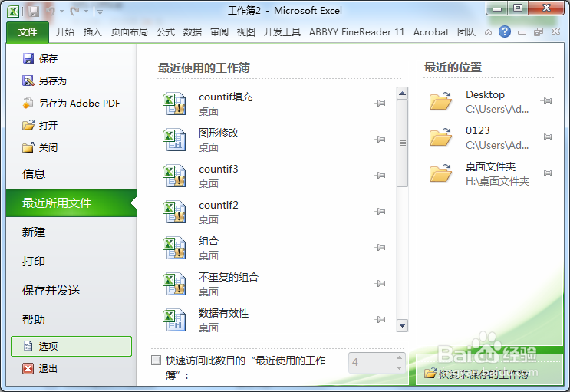Open the 桌面文件夹 recent location
This screenshot has width=570, height=392.
tap(479, 173)
